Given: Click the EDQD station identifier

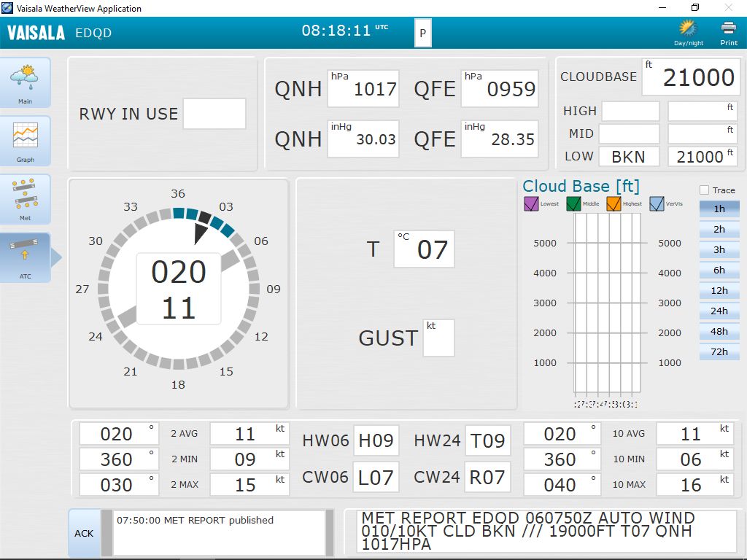Looking at the screenshot, I should (93, 33).
